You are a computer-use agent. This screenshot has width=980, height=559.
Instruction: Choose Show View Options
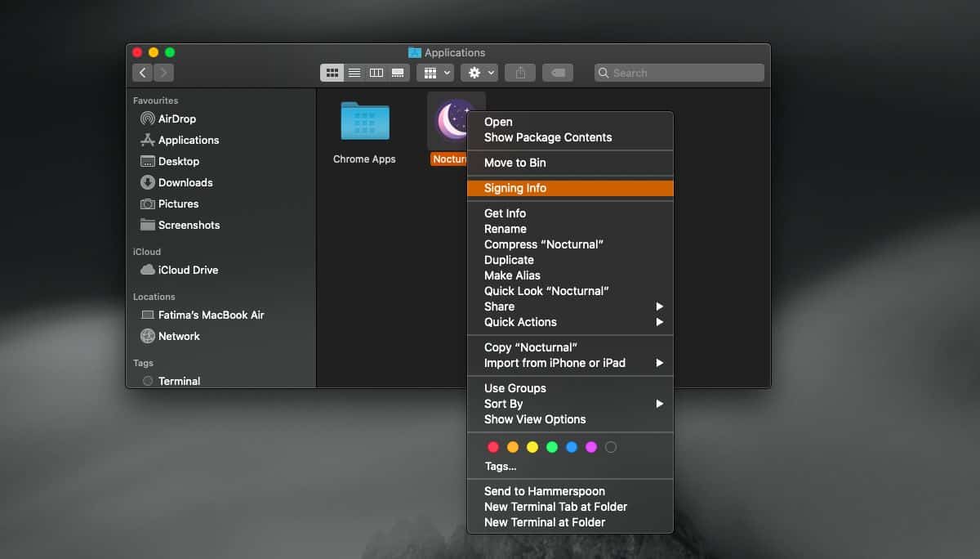[570, 419]
